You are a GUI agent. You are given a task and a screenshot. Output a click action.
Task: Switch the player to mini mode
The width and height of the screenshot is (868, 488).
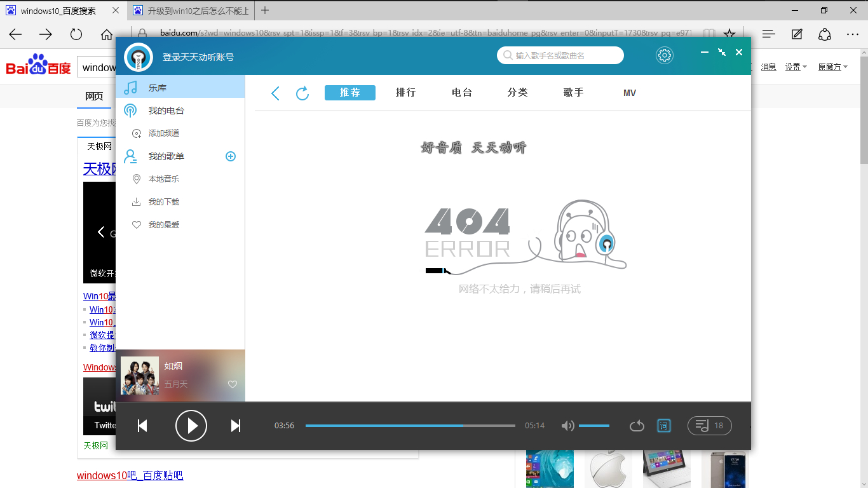click(x=722, y=52)
